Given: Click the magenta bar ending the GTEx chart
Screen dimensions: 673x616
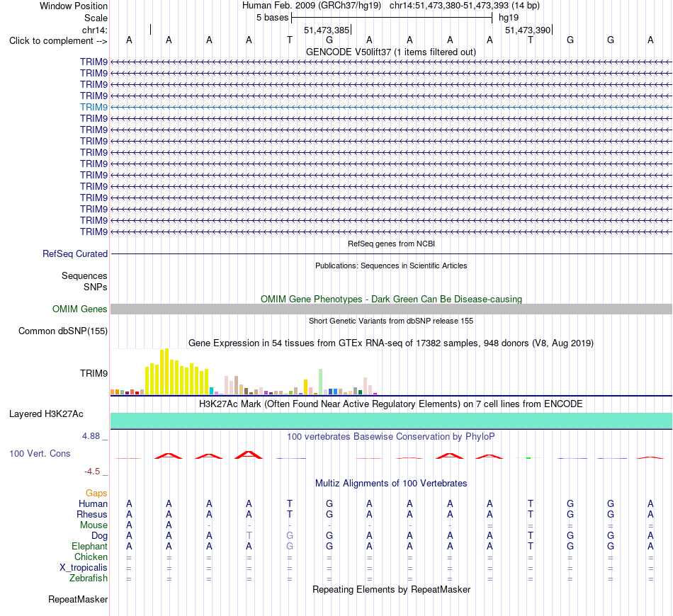Looking at the screenshot, I should pos(375,394).
